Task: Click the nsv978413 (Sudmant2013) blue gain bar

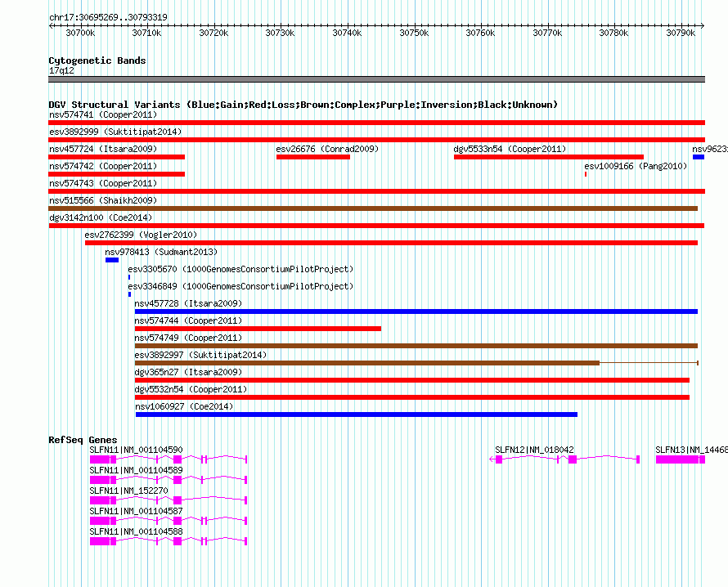Action: point(112,260)
